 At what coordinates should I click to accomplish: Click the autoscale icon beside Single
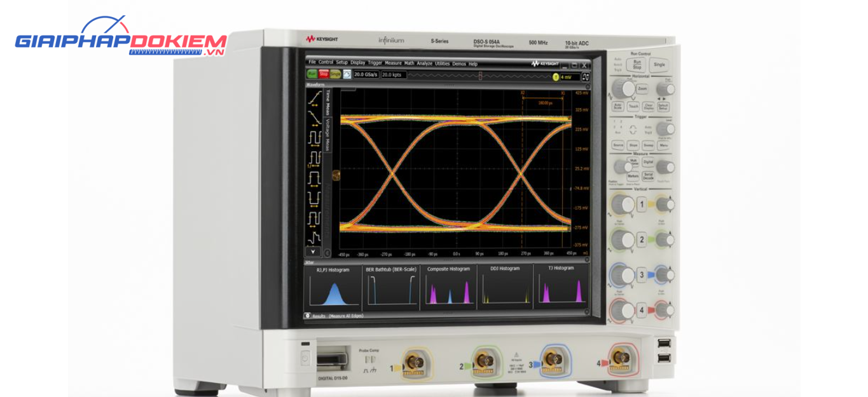[347, 74]
